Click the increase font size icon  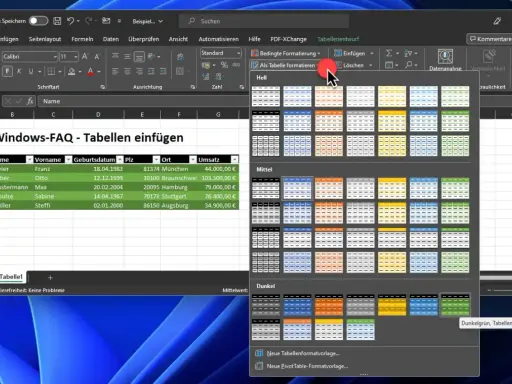click(x=85, y=57)
